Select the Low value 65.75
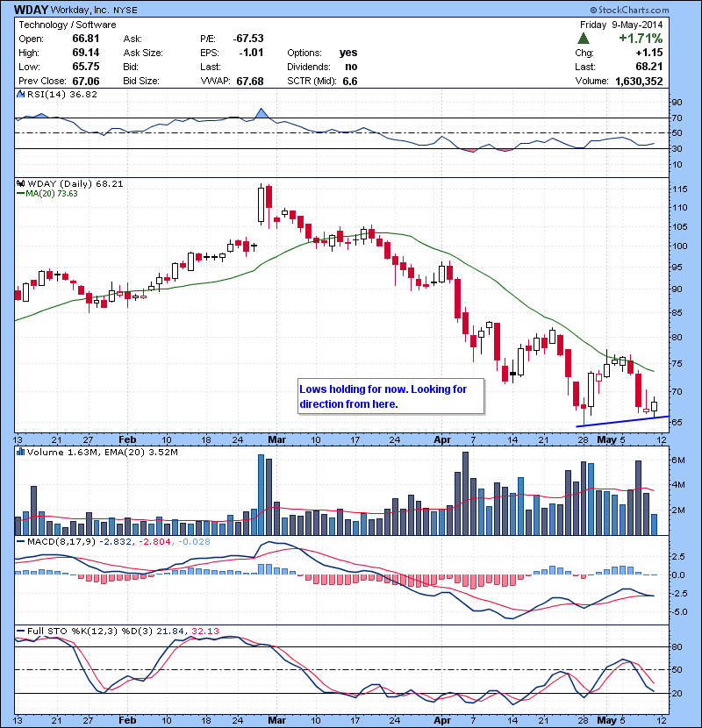 [86, 67]
